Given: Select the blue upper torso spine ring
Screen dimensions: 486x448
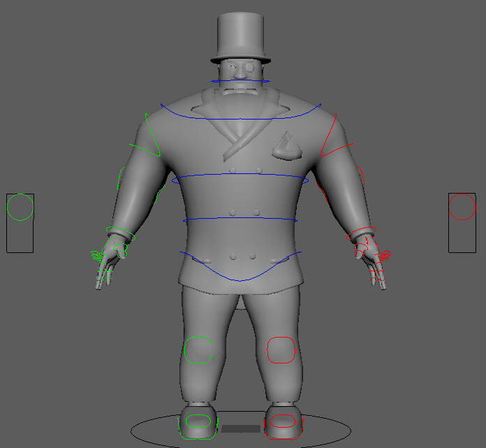Looking at the screenshot, I should (x=241, y=175).
